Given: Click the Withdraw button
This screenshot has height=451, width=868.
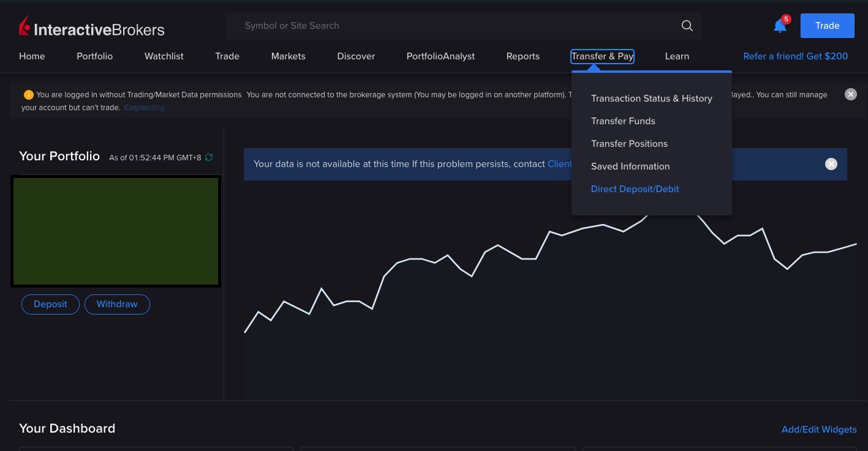Looking at the screenshot, I should [117, 304].
